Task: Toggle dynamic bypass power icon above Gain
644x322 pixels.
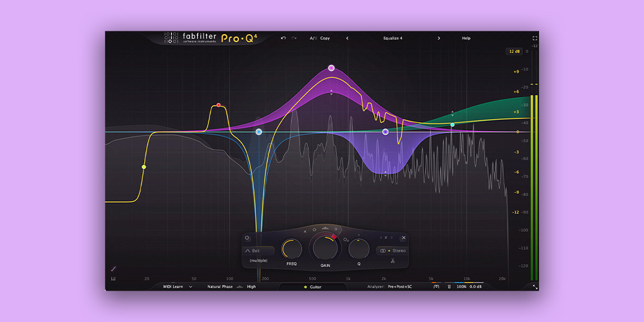Action: tap(314, 229)
